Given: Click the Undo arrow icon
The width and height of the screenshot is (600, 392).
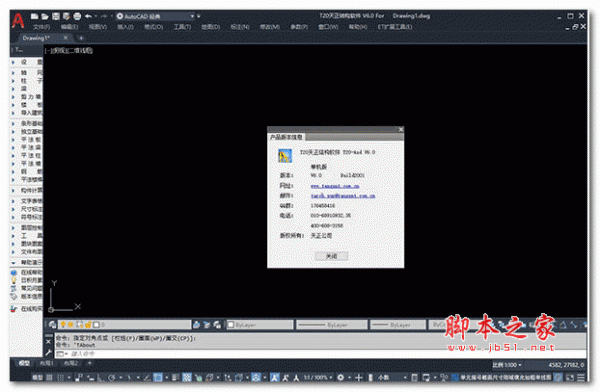Looking at the screenshot, I should tap(88, 16).
